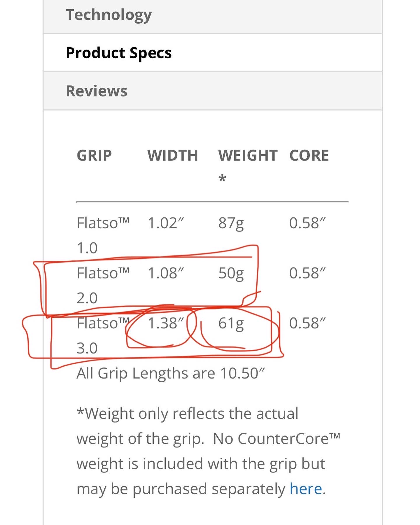Click the 'All Grip Lengths are 10.50″' note
420x525 pixels.
click(171, 373)
